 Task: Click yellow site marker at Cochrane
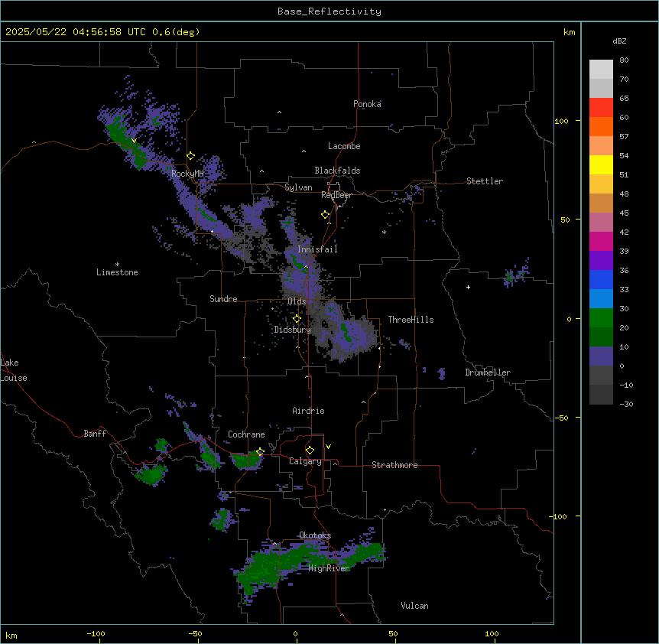coord(260,452)
